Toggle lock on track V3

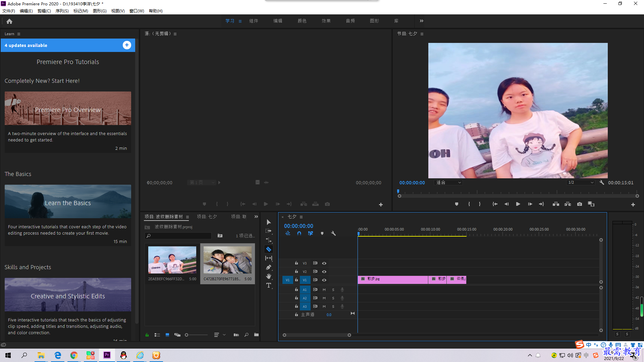(297, 263)
